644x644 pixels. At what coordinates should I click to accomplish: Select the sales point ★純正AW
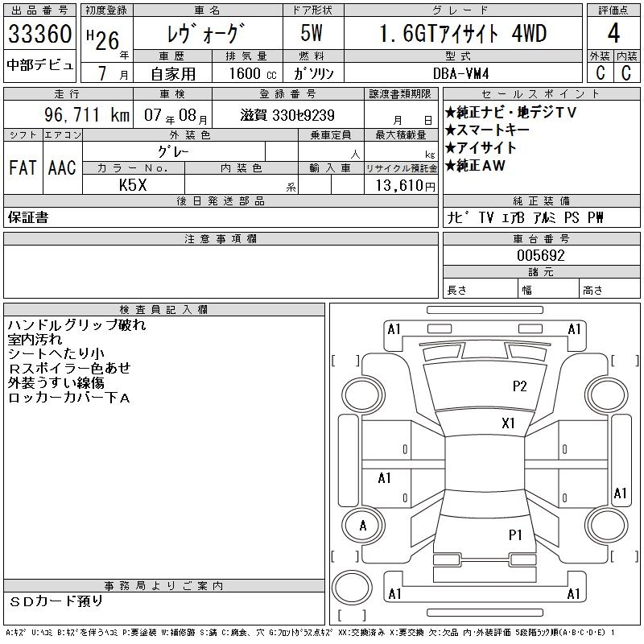point(475,165)
